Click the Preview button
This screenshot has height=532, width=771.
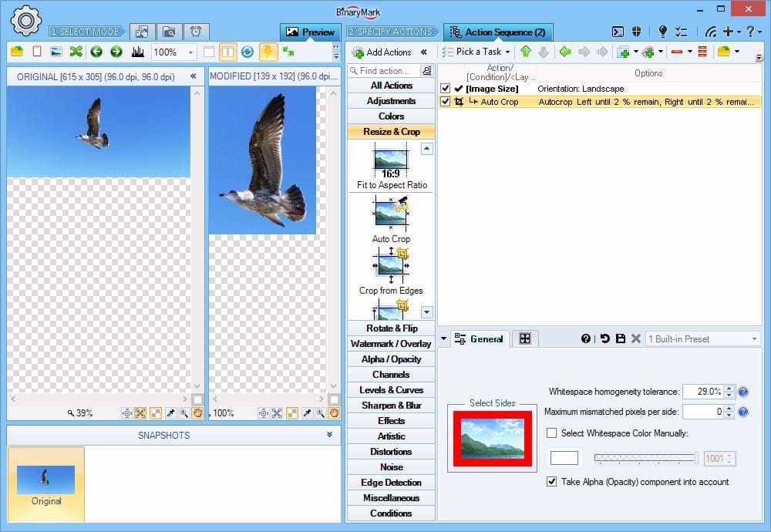[x=310, y=32]
